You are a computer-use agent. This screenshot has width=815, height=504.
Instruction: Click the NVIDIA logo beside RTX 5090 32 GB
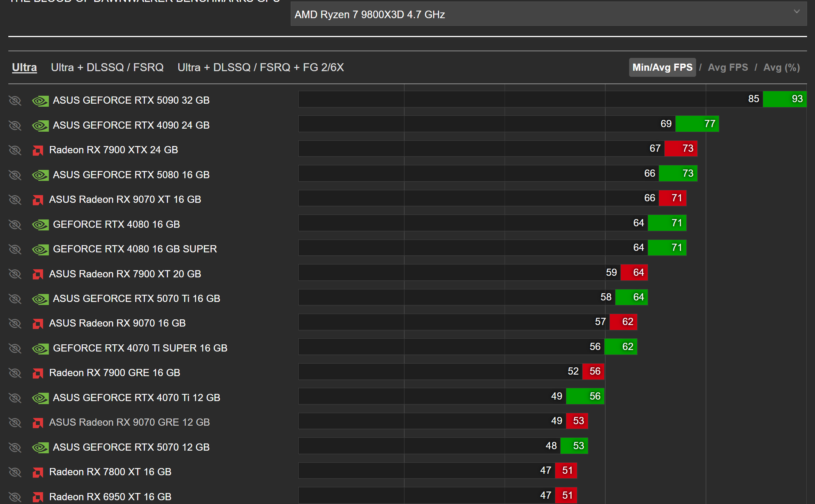pyautogui.click(x=40, y=101)
